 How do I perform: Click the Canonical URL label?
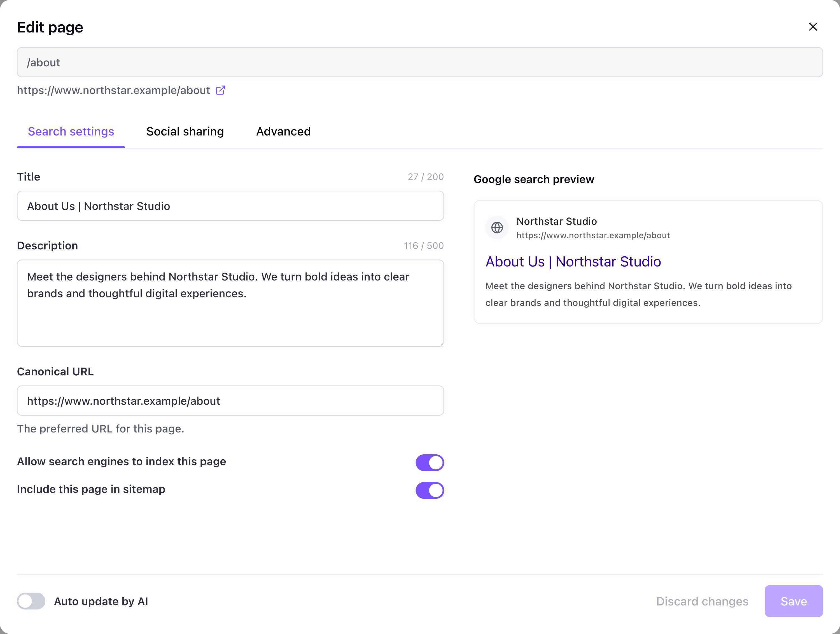pos(55,372)
